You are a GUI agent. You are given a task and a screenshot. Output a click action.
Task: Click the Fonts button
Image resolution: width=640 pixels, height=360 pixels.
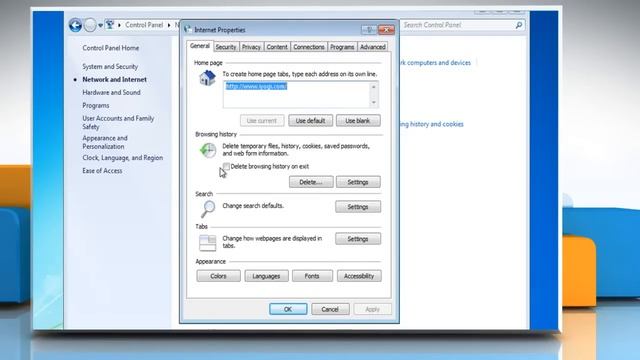point(312,276)
